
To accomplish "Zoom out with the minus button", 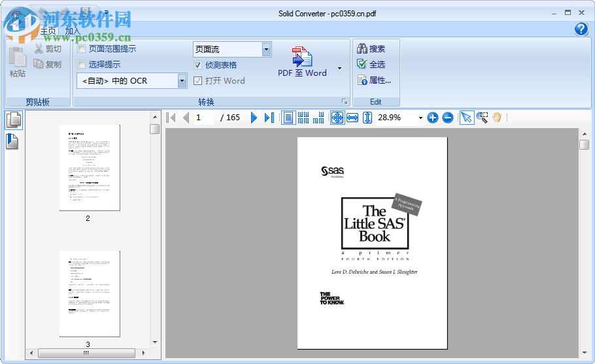I will coord(448,118).
